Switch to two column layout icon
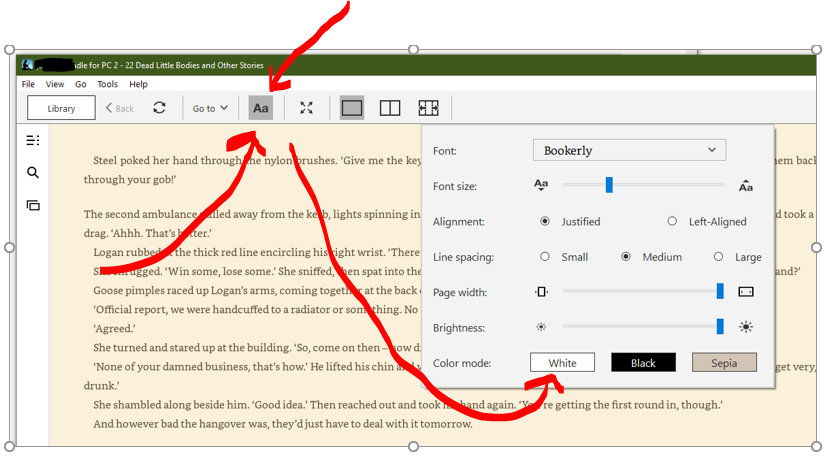Viewport: 833px width, 457px height. coord(390,108)
